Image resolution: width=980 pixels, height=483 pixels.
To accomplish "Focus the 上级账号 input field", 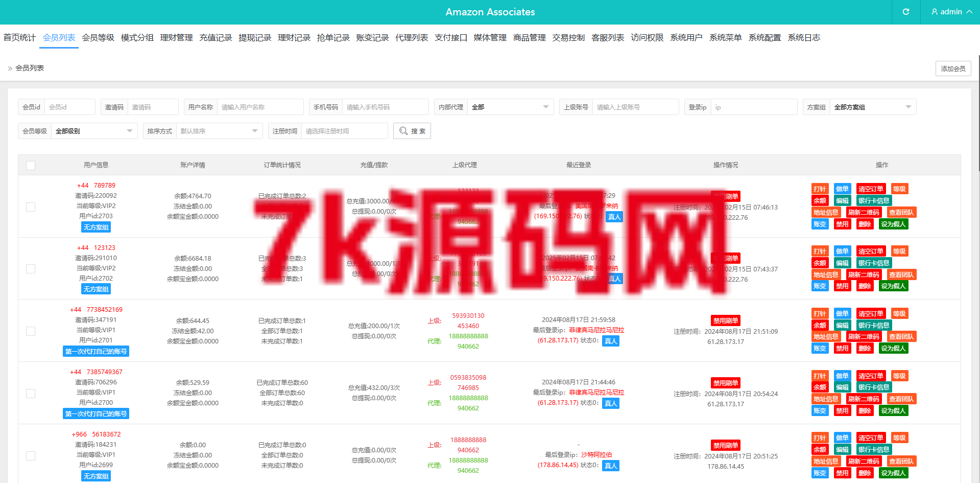I will tap(635, 107).
